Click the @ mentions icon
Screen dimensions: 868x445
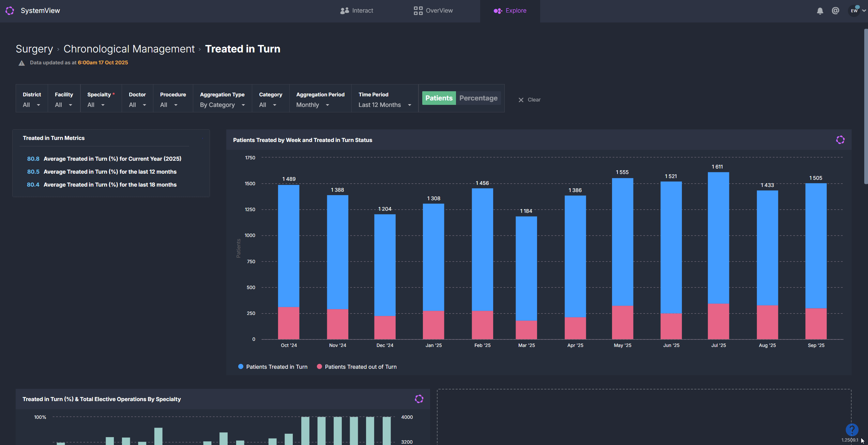tap(835, 11)
